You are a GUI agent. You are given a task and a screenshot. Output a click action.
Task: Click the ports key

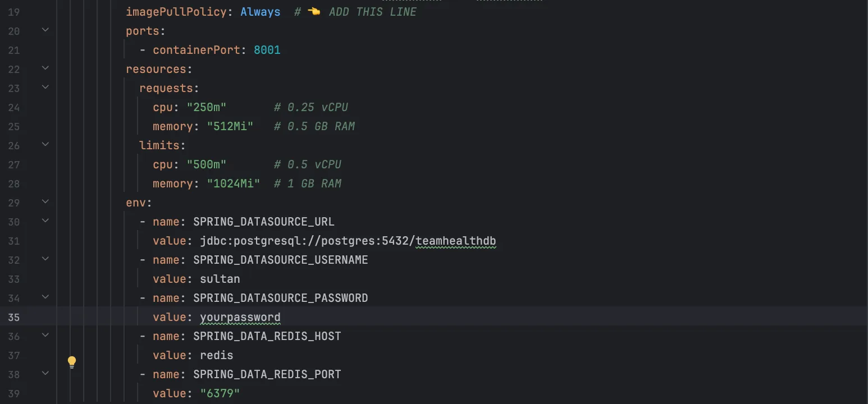143,31
